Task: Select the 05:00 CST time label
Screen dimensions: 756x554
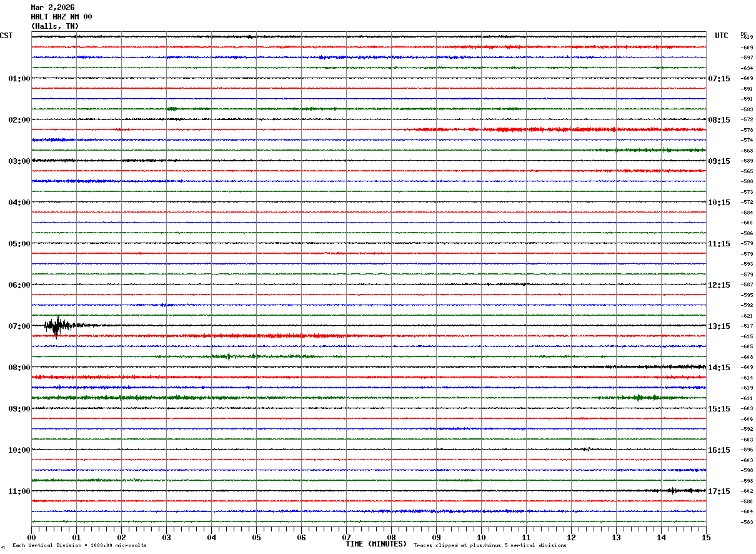Action: point(19,244)
